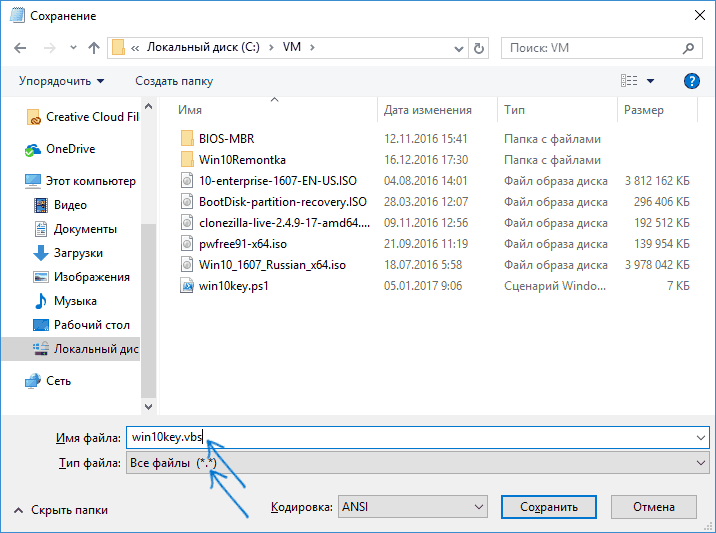
Task: Select the Win10Remontka folder icon
Action: (x=187, y=159)
